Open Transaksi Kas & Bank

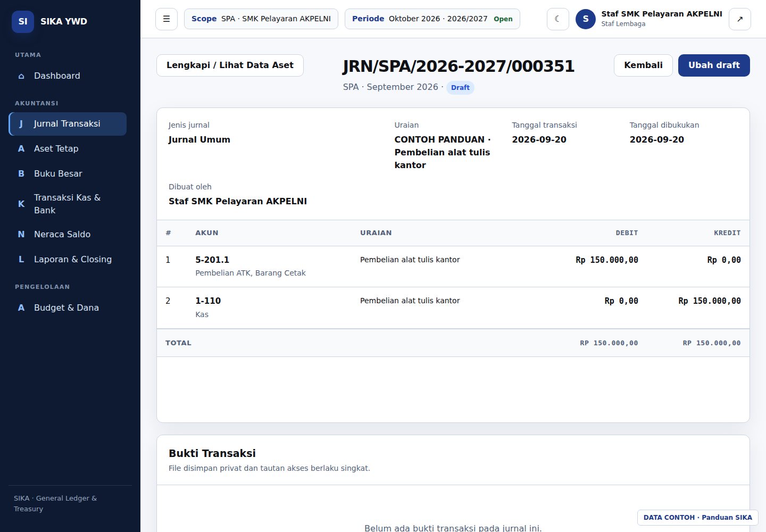point(68,204)
